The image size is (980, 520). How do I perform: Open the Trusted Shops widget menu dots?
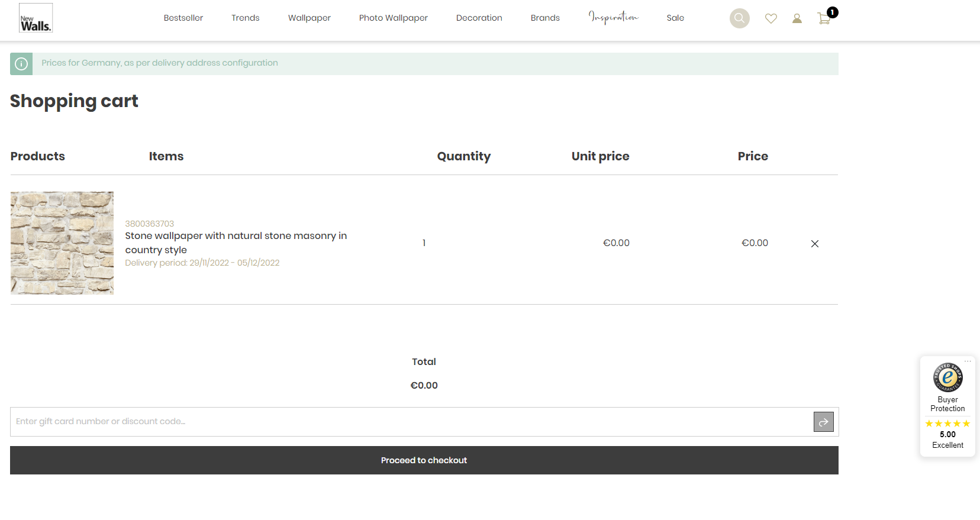[x=968, y=361]
